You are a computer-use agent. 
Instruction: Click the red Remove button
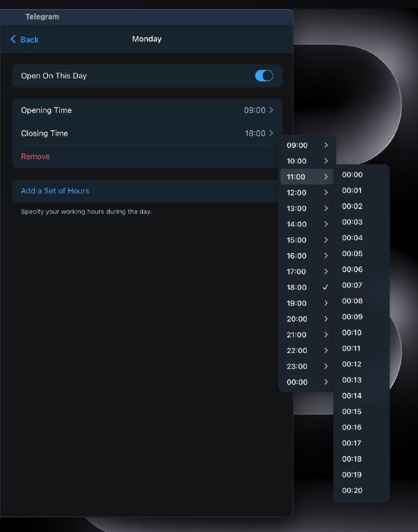[x=35, y=156]
